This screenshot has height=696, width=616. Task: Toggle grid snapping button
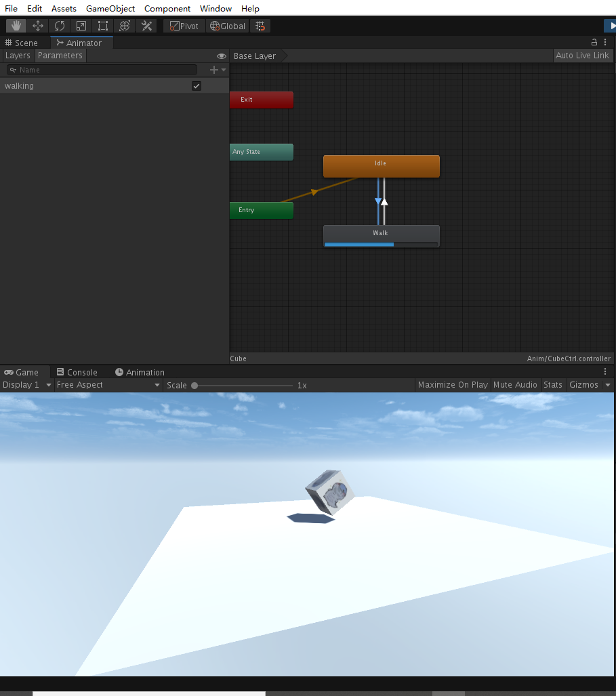pos(260,26)
